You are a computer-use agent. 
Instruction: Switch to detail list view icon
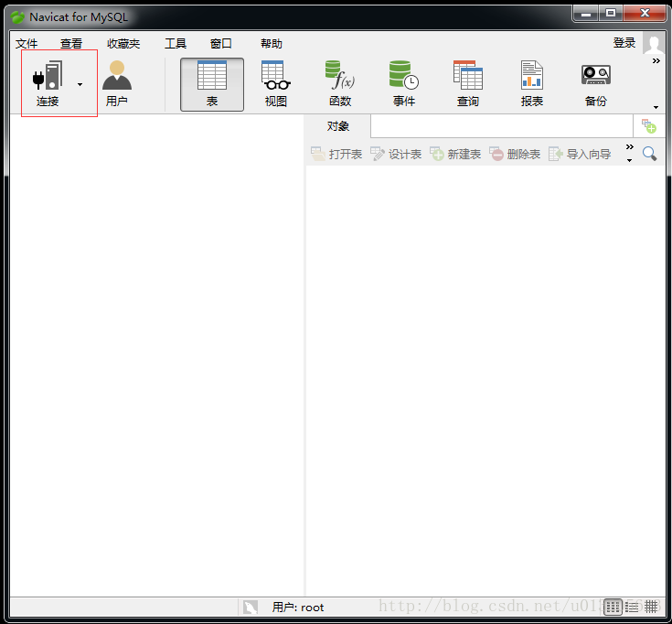pyautogui.click(x=631, y=607)
